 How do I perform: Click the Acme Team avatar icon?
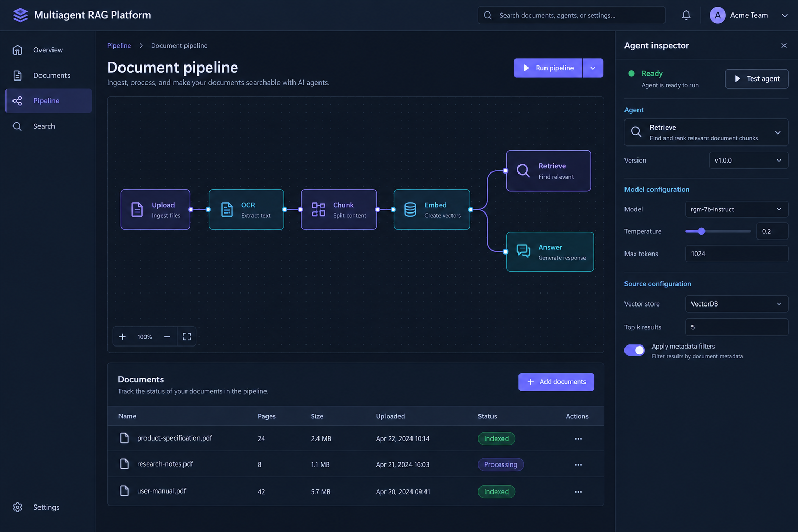click(717, 15)
